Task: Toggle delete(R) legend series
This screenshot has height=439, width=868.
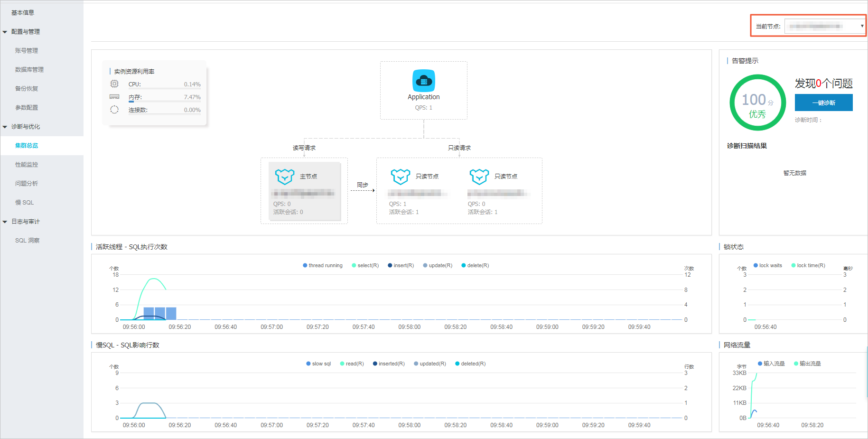Action: coord(475,265)
